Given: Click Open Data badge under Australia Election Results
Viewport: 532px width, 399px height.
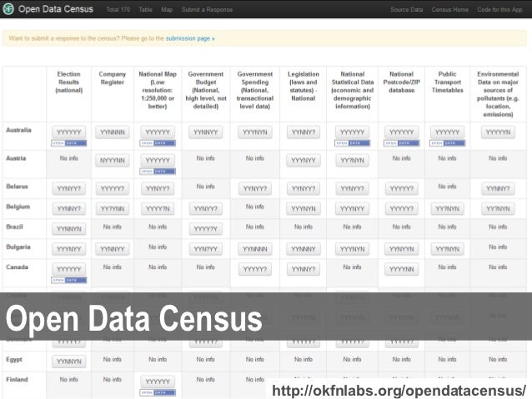Looking at the screenshot, I should click(69, 143).
